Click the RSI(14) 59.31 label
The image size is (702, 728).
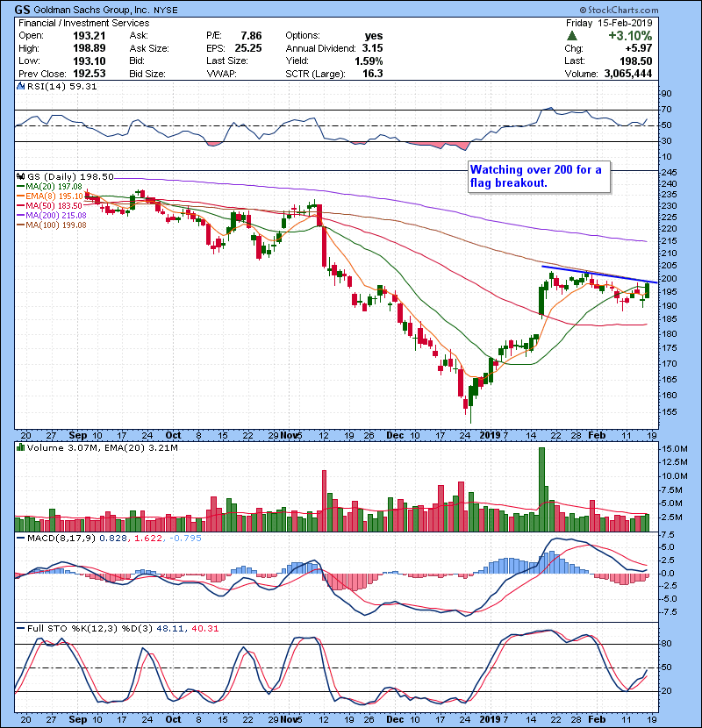[x=61, y=86]
